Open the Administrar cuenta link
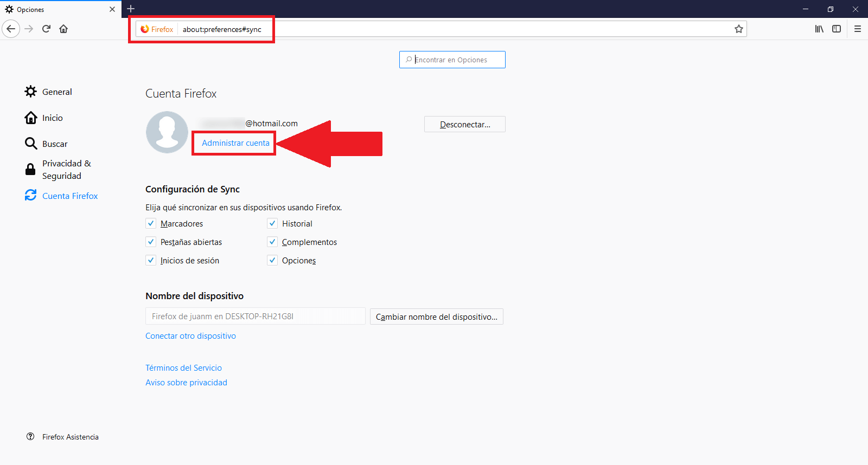 (235, 143)
